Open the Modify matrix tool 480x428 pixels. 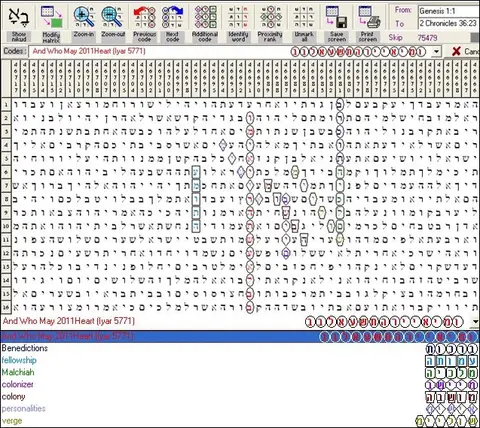(x=51, y=17)
